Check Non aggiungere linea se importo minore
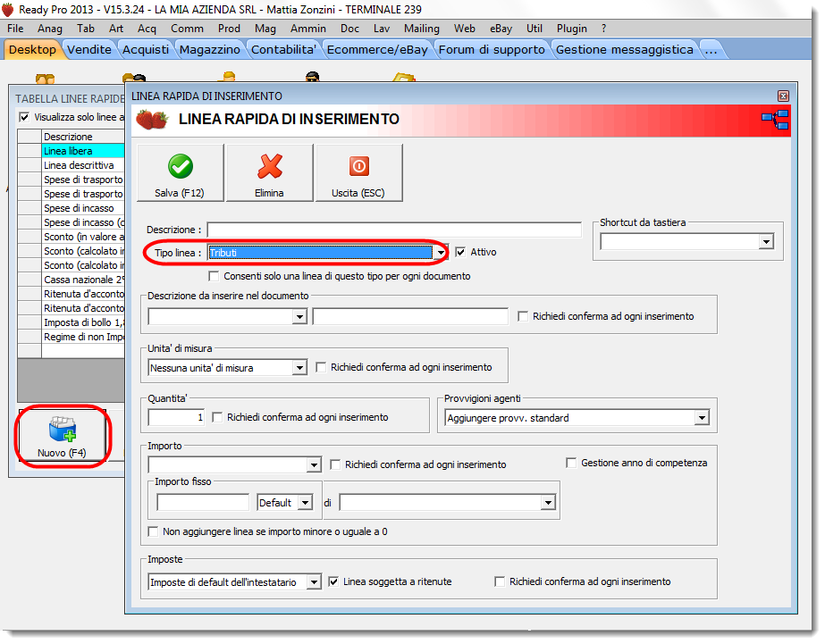The height and width of the screenshot is (644, 825). (x=153, y=532)
